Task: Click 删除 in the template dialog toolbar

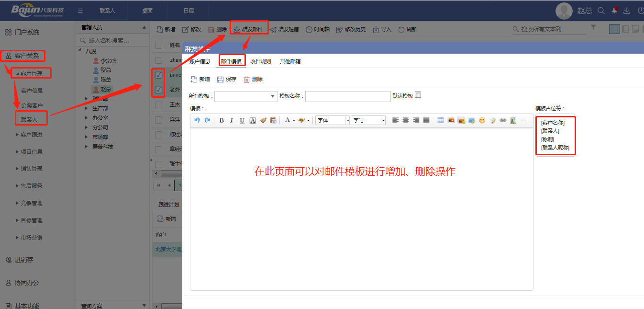Action: [x=253, y=79]
